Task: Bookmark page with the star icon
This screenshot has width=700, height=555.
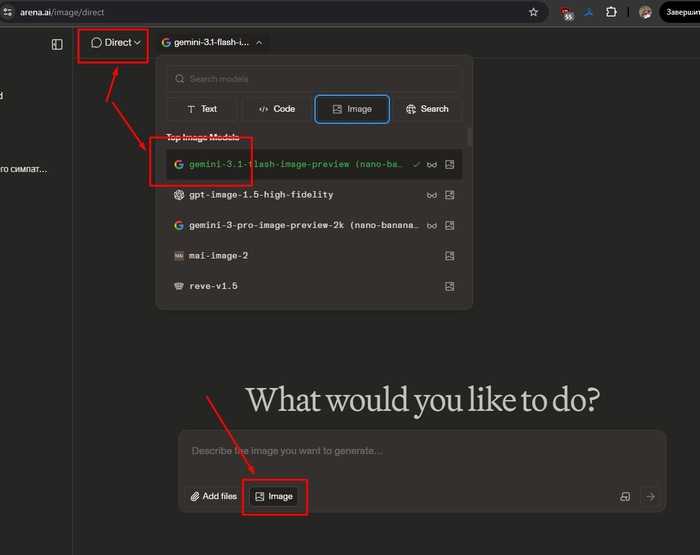Action: [x=533, y=12]
